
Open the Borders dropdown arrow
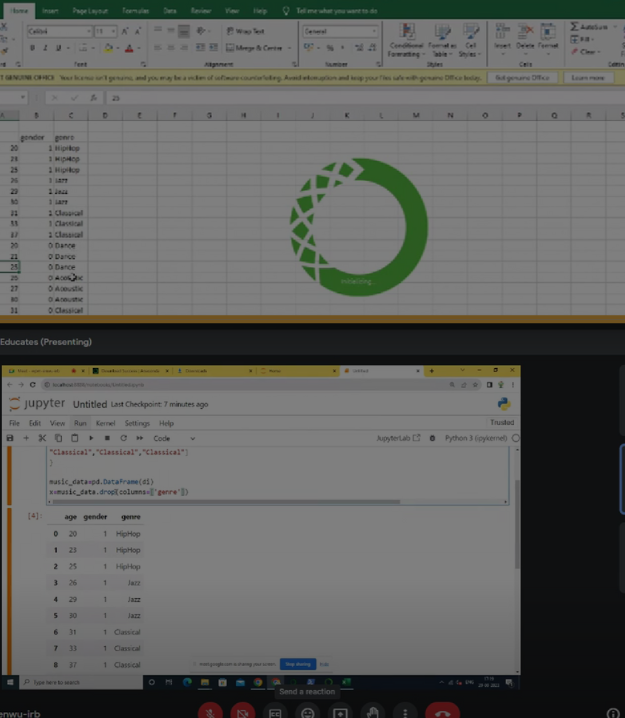(93, 48)
